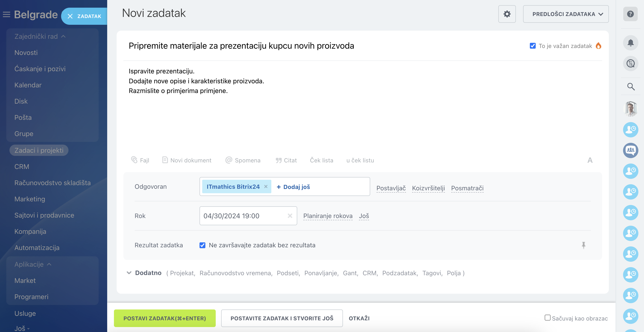Open Računovodstvo vremena option
The height and width of the screenshot is (332, 644).
coord(235,273)
